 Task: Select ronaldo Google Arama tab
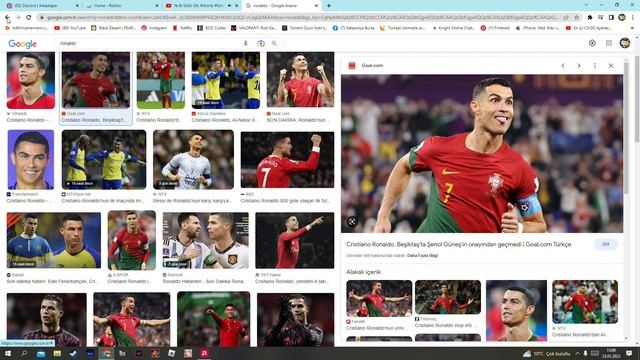282,6
